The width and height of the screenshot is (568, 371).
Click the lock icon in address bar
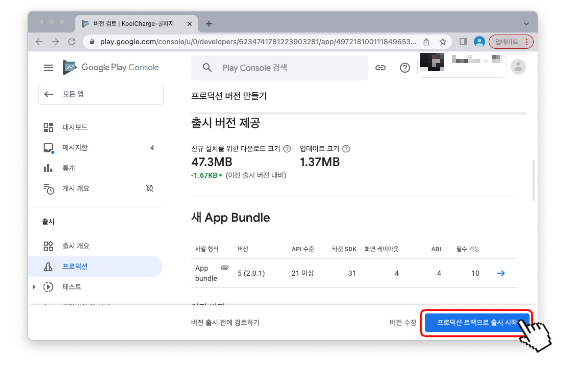coord(92,42)
